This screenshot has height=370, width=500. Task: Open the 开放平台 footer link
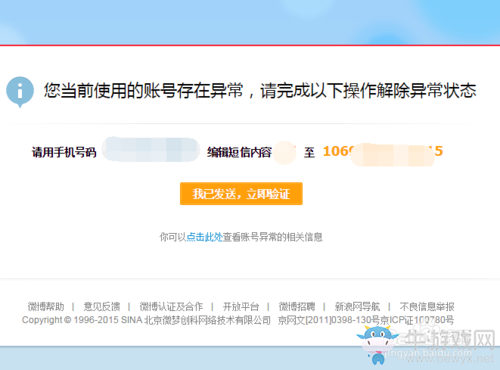coord(241,306)
